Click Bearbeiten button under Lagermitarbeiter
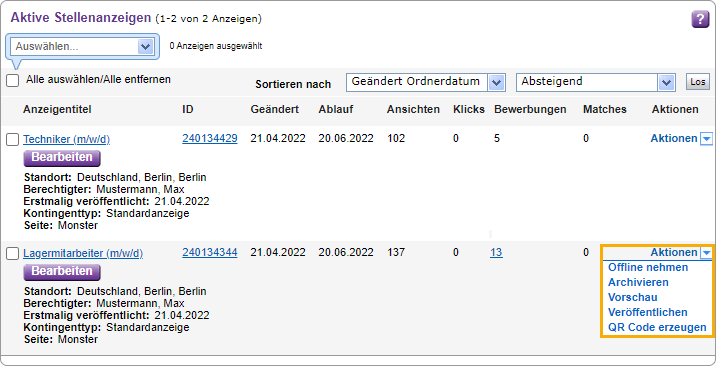Viewport: 716px width, 366px height. pyautogui.click(x=62, y=272)
